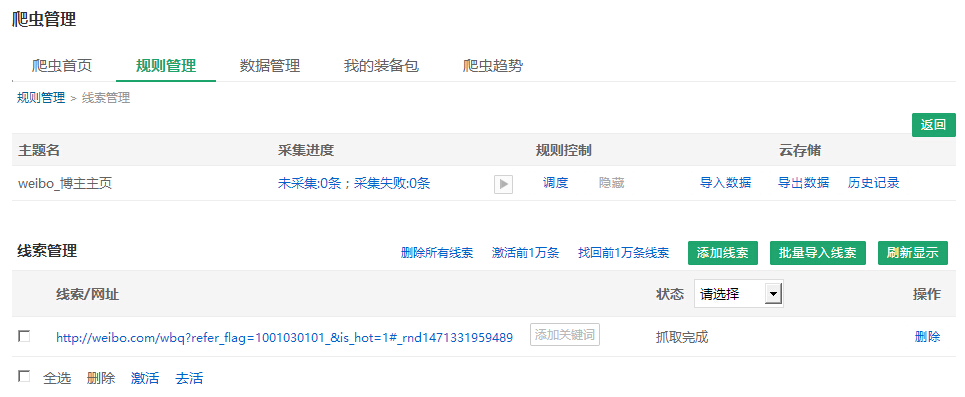Click 删除所有线索 link

(x=436, y=253)
